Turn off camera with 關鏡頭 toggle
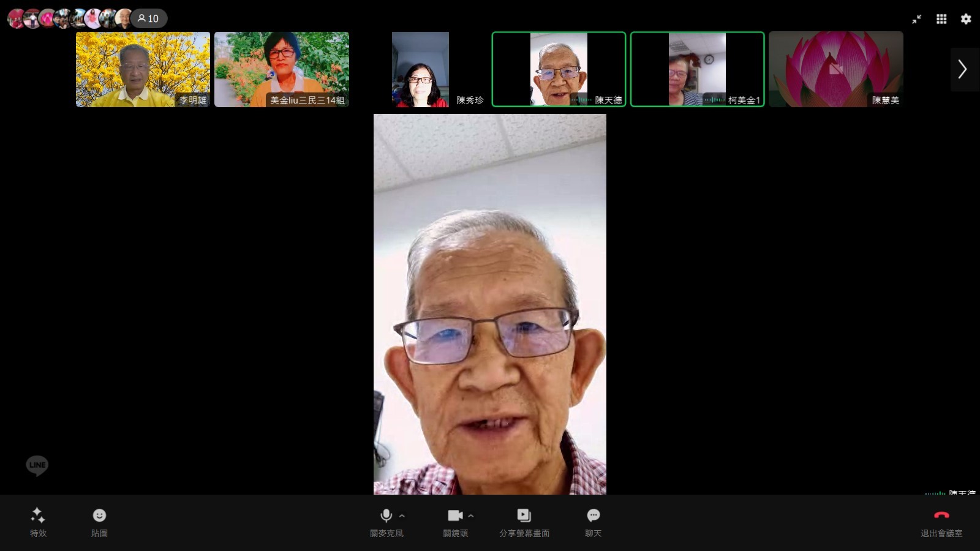The height and width of the screenshot is (551, 980). [455, 515]
